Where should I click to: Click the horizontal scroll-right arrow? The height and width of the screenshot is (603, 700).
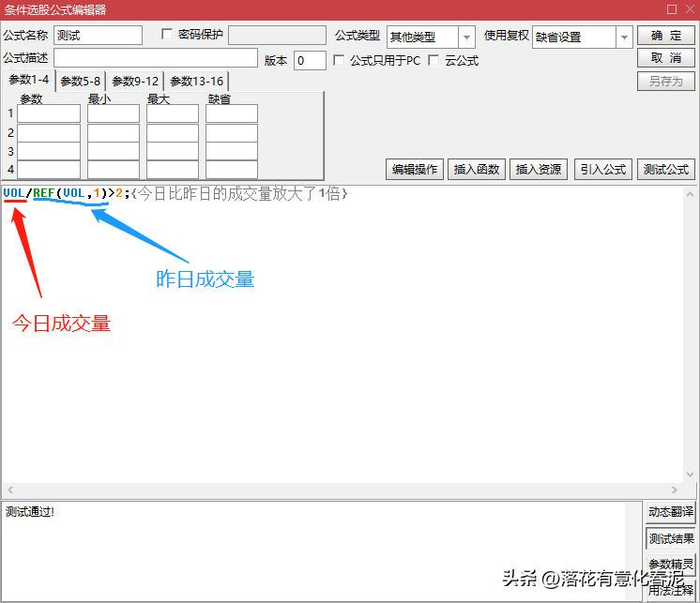coord(674,490)
